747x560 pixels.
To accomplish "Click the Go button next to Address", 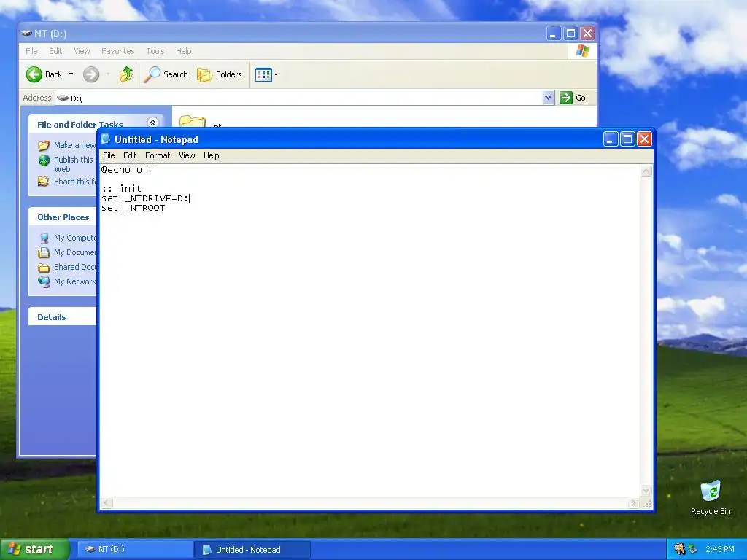I will (x=573, y=98).
